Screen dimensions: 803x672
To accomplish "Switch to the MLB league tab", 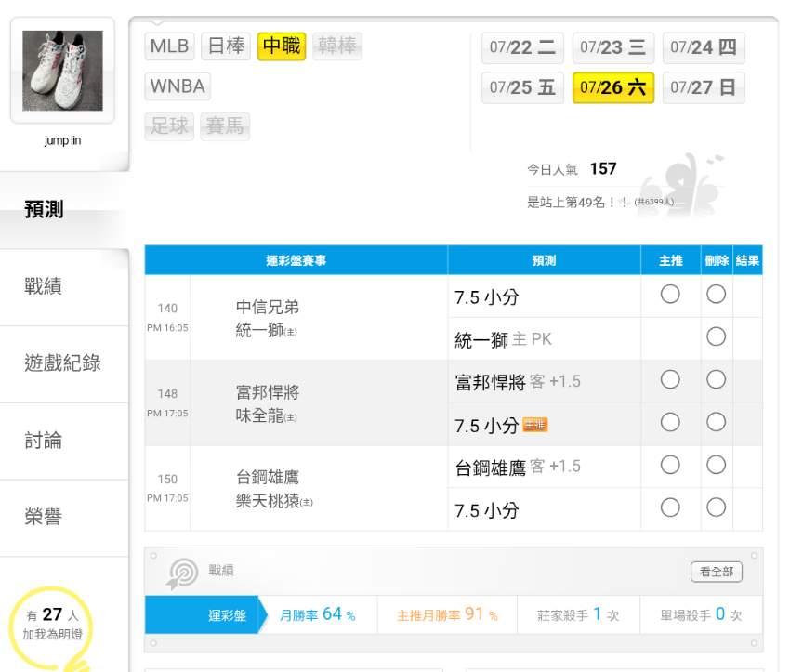I will (x=169, y=46).
